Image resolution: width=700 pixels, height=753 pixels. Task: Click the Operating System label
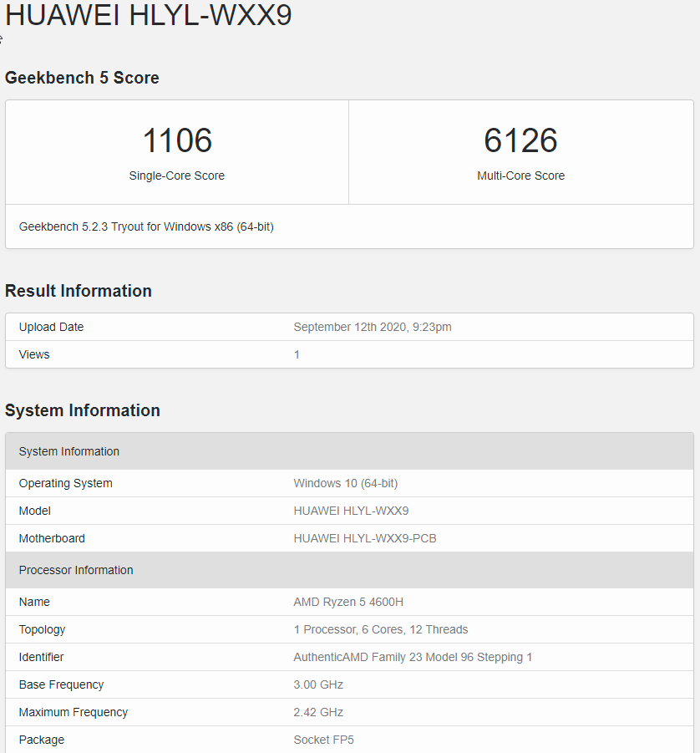tap(66, 483)
